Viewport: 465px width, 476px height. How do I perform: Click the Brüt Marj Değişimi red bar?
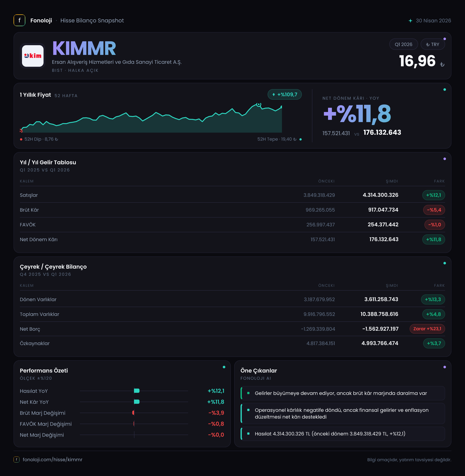coord(133,413)
